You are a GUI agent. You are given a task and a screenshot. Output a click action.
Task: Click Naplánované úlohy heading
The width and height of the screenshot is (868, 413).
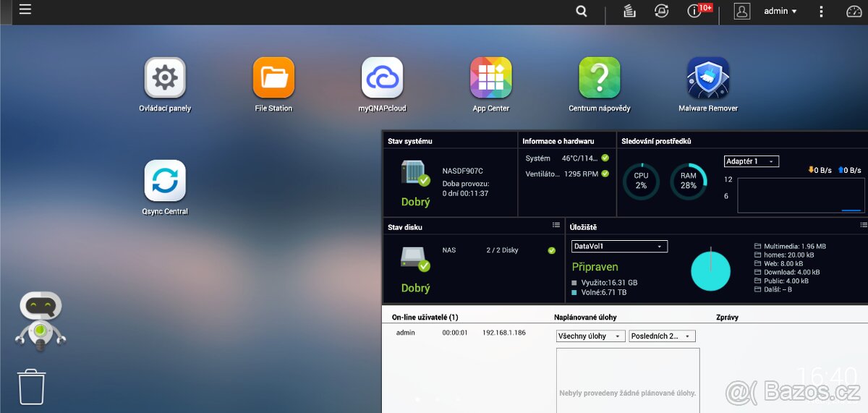pyautogui.click(x=585, y=318)
